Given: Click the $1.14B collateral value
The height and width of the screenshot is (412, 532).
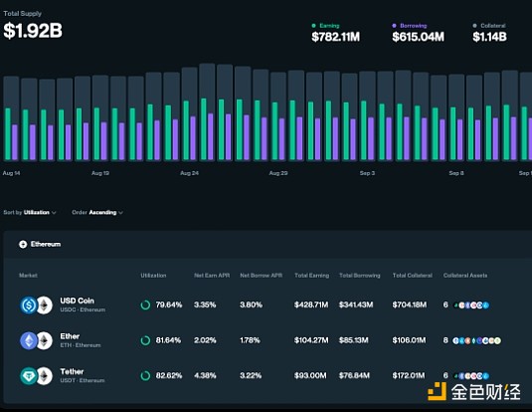Looking at the screenshot, I should 489,37.
